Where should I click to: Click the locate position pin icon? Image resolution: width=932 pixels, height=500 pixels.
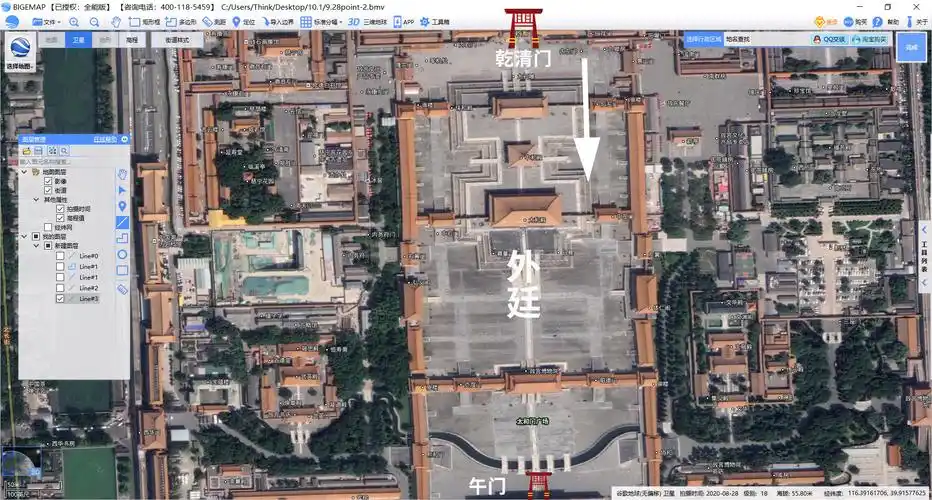click(x=241, y=21)
